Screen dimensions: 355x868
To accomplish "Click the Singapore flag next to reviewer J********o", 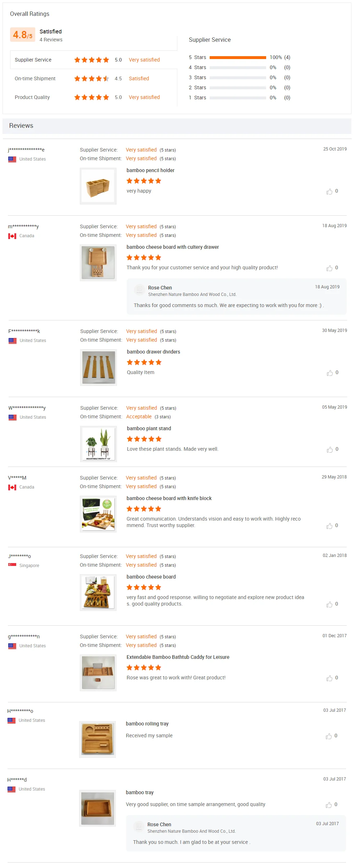I will (x=12, y=565).
